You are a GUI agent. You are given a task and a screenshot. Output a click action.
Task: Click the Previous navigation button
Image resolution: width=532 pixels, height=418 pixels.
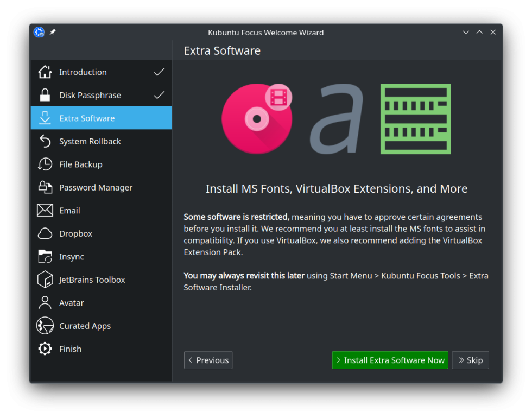pos(208,360)
